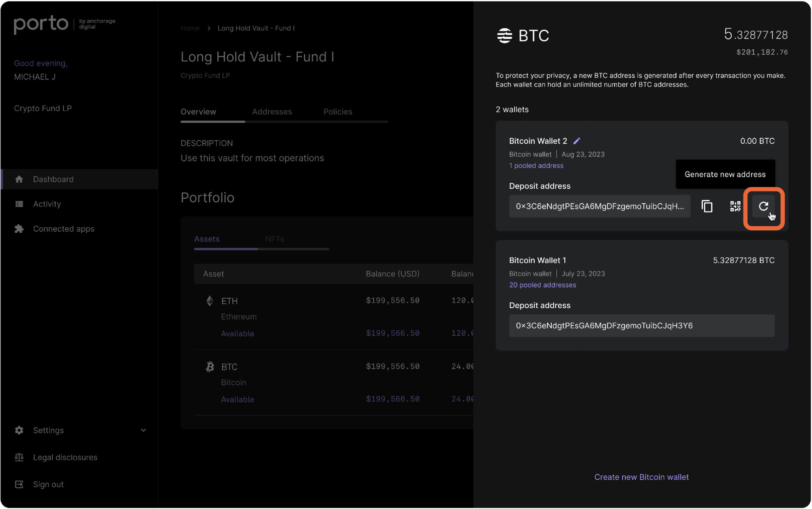The image size is (812, 509).
Task: Click the July 23, 2023 wallet date
Action: point(583,274)
